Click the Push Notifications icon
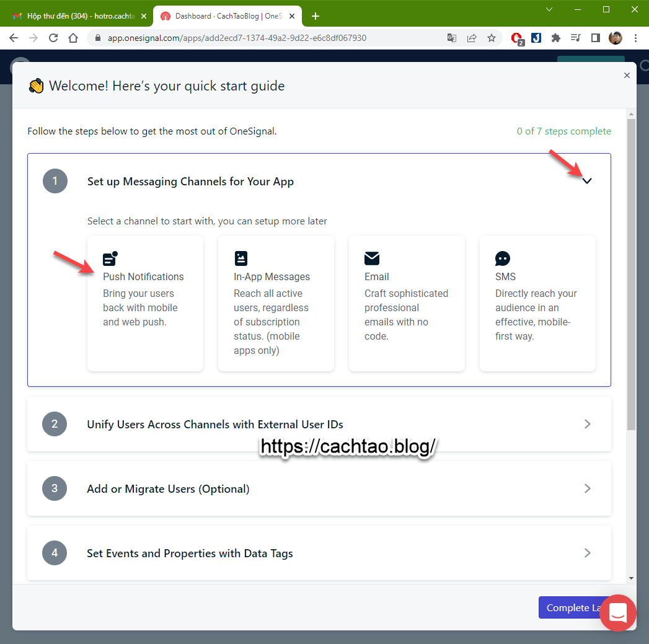This screenshot has height=644, width=649. [x=110, y=258]
